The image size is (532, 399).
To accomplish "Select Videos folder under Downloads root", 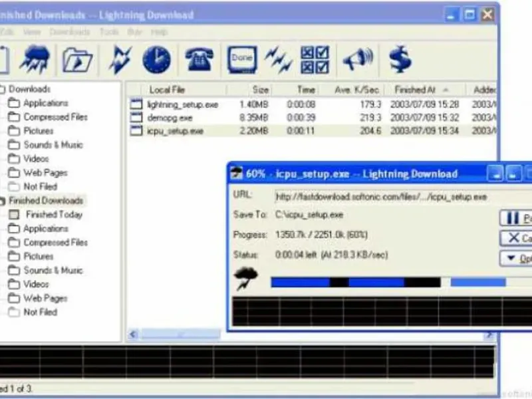I will (x=36, y=158).
